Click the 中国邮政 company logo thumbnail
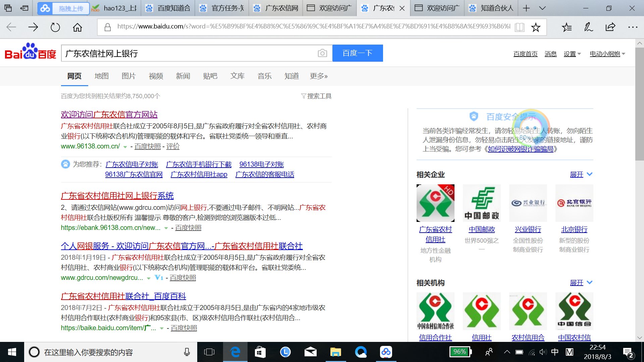Screen dimensions: 644x362 pyautogui.click(x=482, y=203)
